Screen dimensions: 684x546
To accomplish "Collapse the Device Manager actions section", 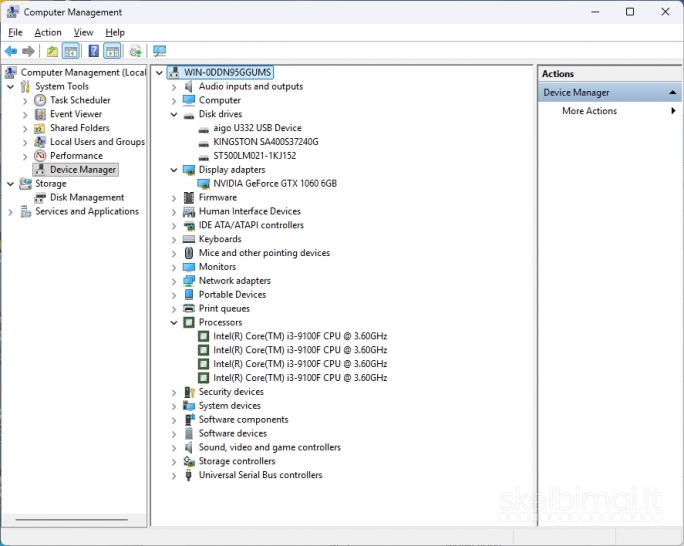I will (673, 92).
